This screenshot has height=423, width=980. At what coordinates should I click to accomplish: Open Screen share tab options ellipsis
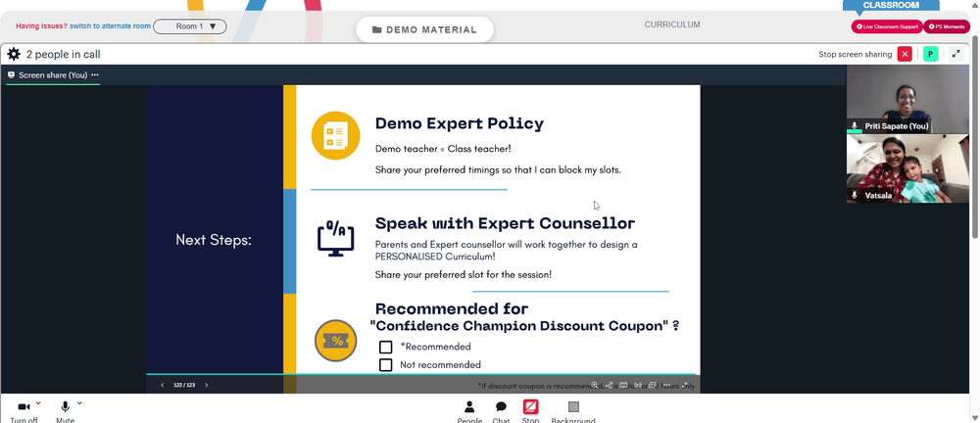[x=95, y=75]
